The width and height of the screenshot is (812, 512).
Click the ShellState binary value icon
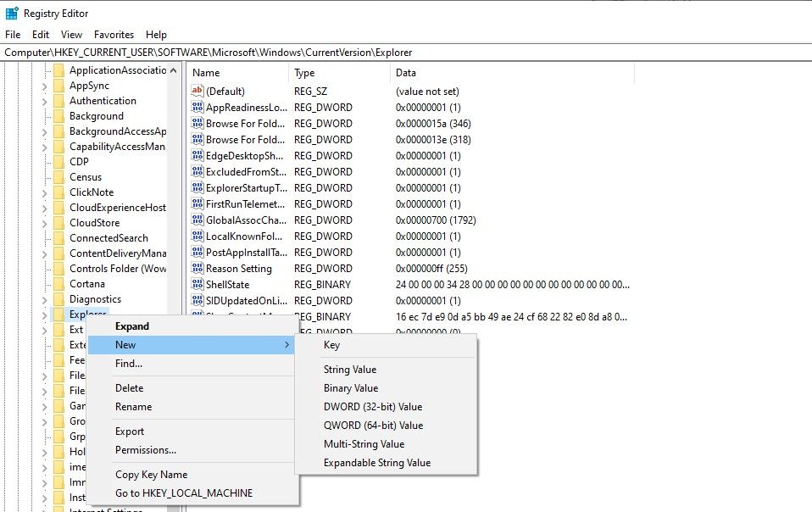(x=197, y=285)
